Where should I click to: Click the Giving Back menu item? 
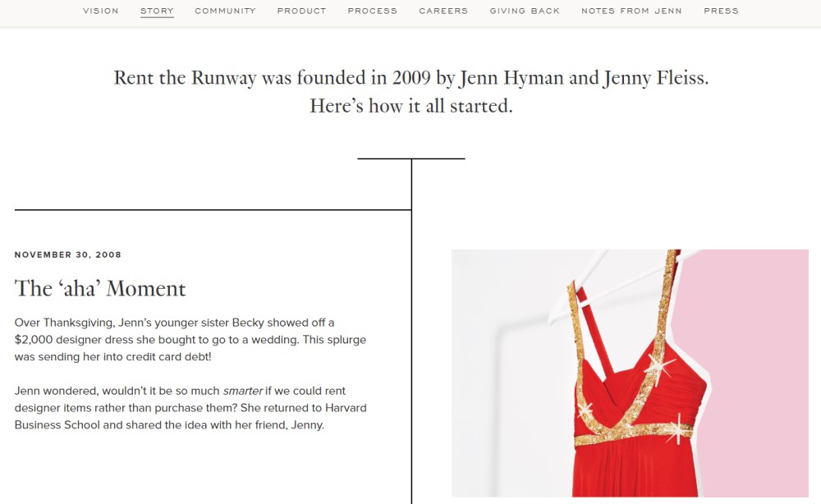click(x=525, y=11)
